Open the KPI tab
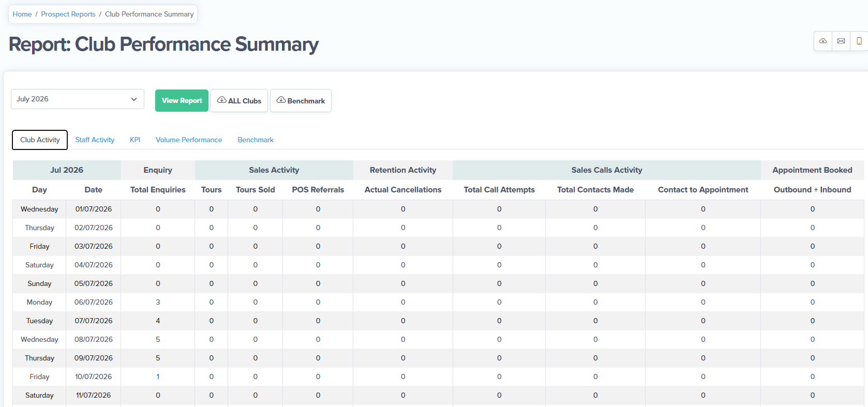868x407 pixels. tap(135, 140)
